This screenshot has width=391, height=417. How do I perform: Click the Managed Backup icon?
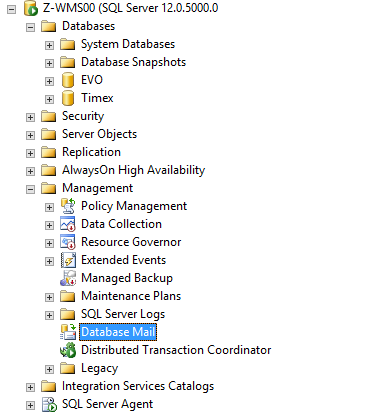68,278
